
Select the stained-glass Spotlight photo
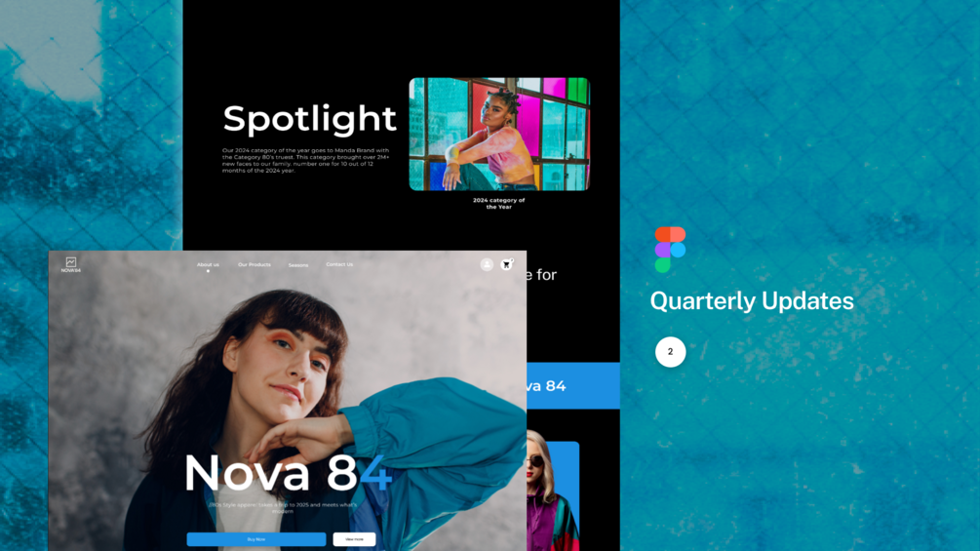pyautogui.click(x=499, y=134)
